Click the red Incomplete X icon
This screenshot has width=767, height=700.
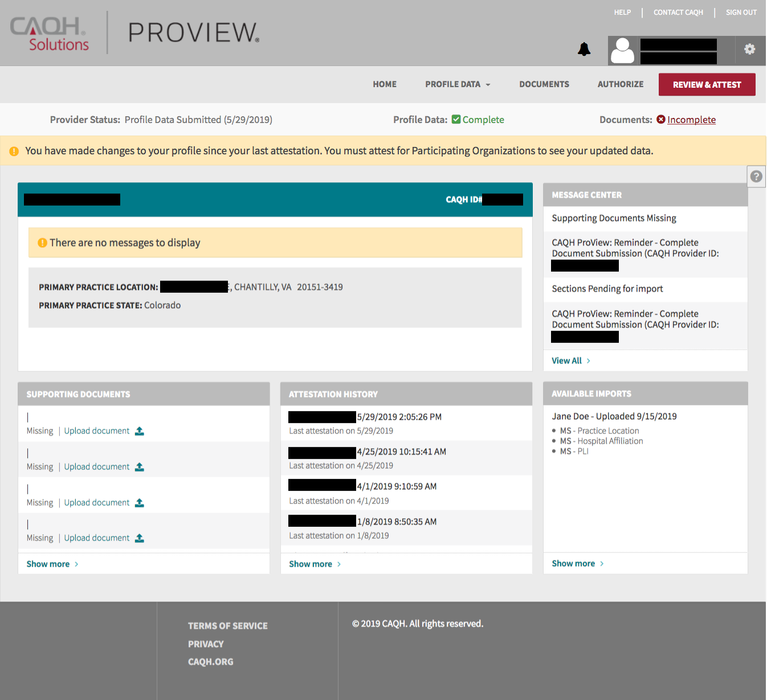(x=661, y=120)
